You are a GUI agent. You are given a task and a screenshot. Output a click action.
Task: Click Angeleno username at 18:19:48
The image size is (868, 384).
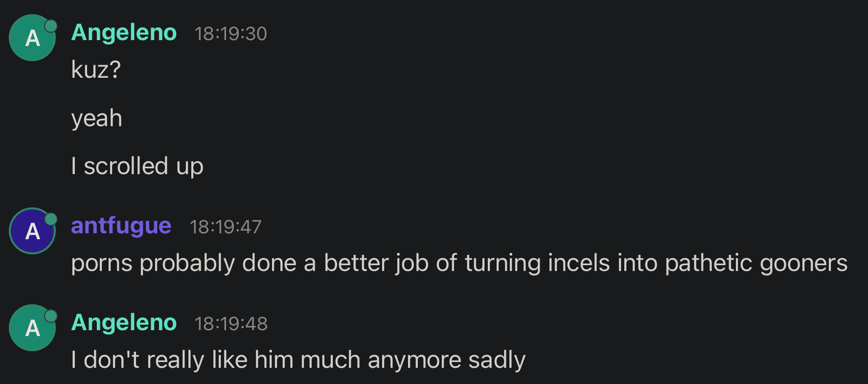[124, 323]
